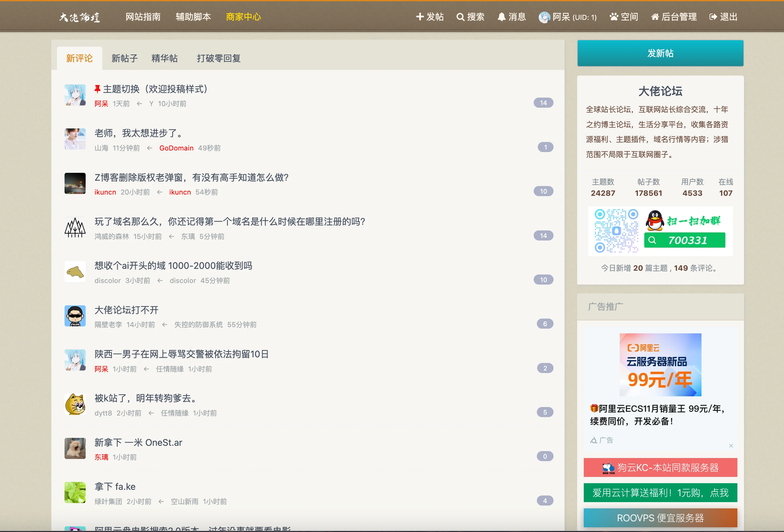Click the red pin icon on 主题切换 post
This screenshot has height=532, width=784.
98,89
